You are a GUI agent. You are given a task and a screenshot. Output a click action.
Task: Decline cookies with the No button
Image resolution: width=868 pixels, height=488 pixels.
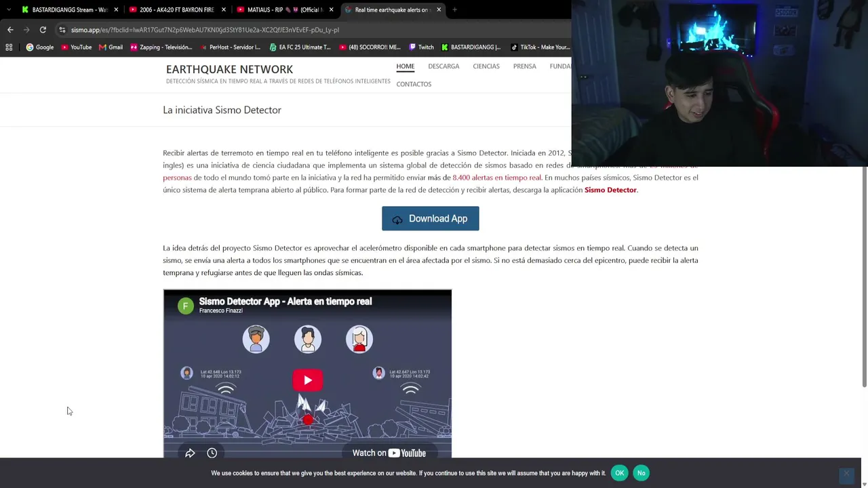(x=641, y=473)
